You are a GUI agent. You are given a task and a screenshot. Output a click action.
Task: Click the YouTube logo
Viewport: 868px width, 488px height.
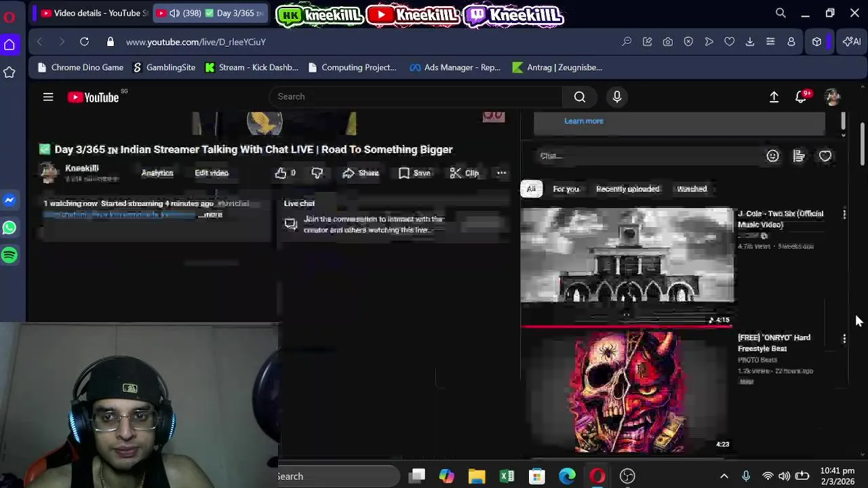(x=93, y=97)
